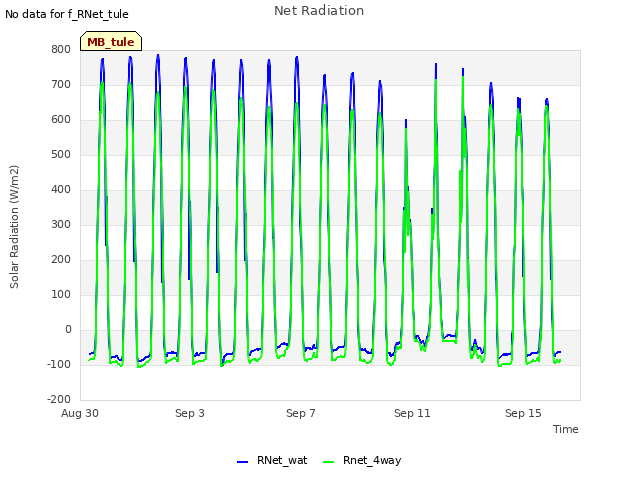Click the Time axis label
Viewport: 640px width, 480px height.
click(565, 429)
